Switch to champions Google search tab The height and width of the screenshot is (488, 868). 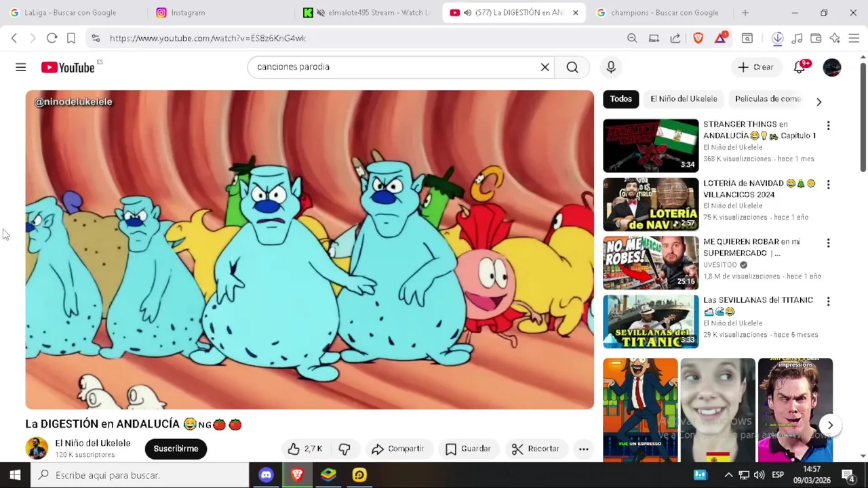click(x=658, y=12)
